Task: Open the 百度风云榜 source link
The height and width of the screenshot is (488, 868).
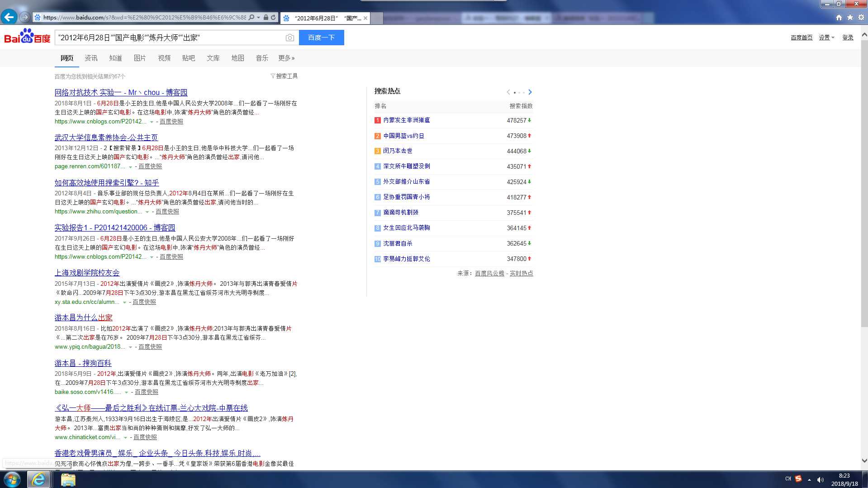Action: click(x=489, y=273)
